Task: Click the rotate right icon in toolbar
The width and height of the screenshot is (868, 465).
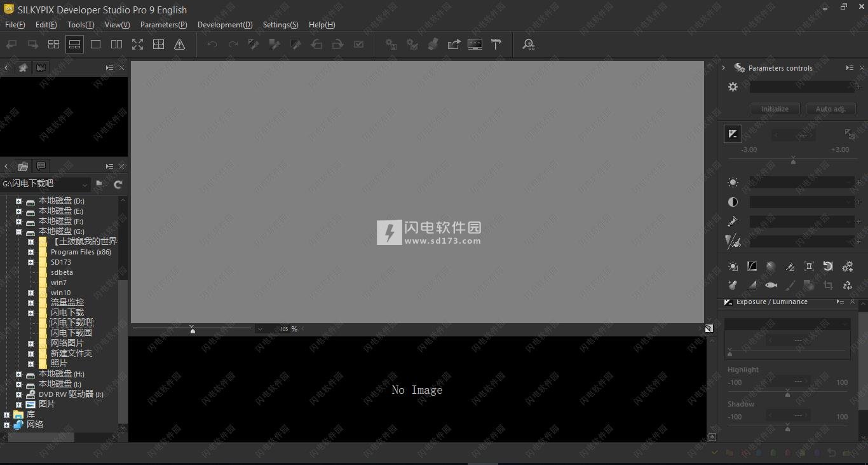Action: [337, 45]
